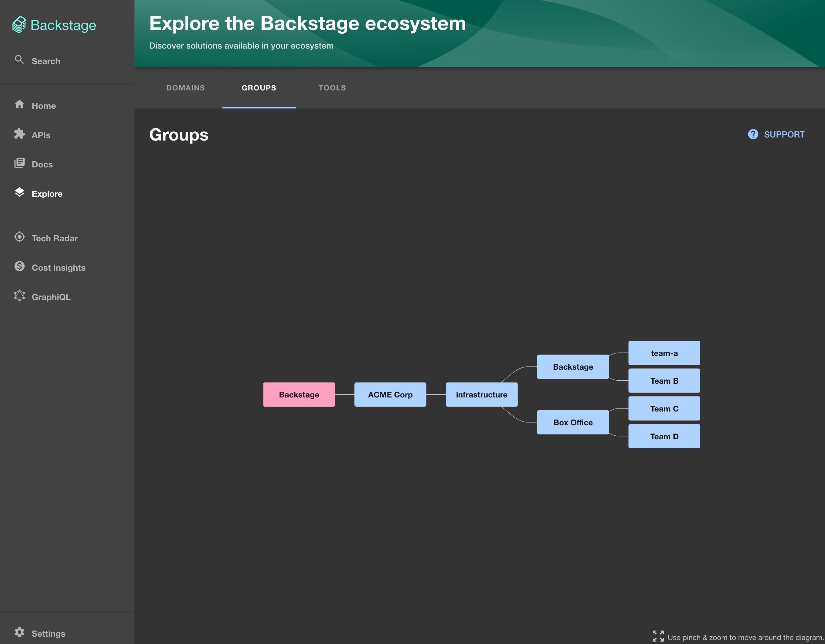Click 'Explore the Backstage ecosystem' title
Screen dimensions: 825x644
click(307, 24)
